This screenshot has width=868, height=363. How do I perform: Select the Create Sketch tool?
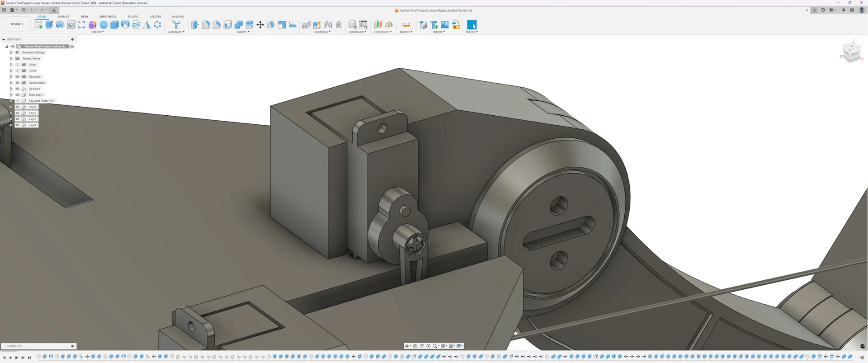point(38,25)
